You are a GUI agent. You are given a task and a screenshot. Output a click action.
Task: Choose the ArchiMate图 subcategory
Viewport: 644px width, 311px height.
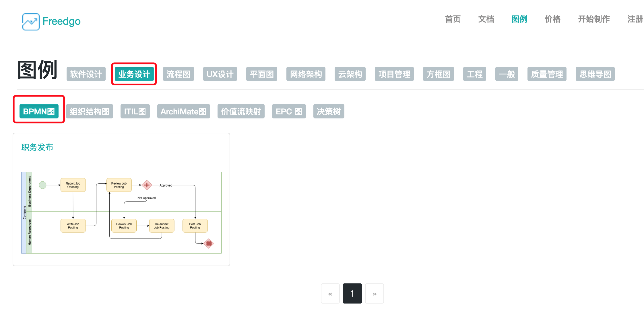tap(184, 111)
